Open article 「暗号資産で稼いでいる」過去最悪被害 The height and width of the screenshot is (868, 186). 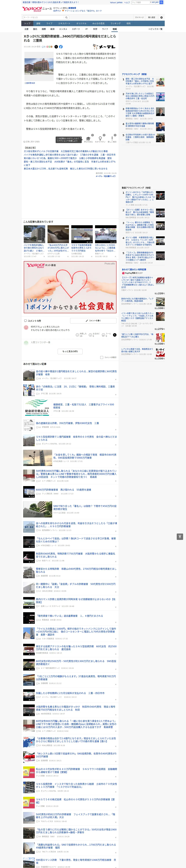click(70, 616)
